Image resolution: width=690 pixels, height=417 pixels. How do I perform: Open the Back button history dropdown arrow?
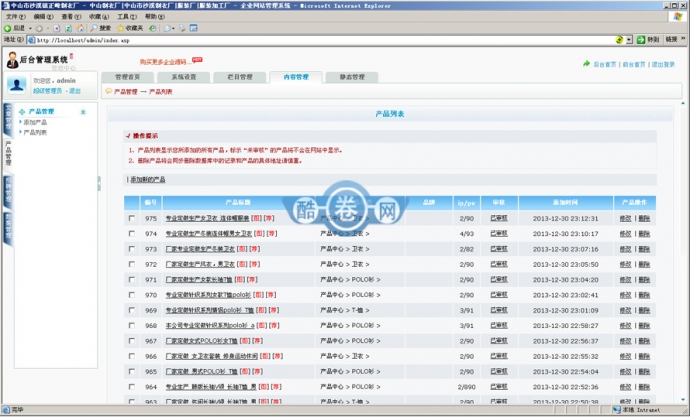[x=30, y=29]
